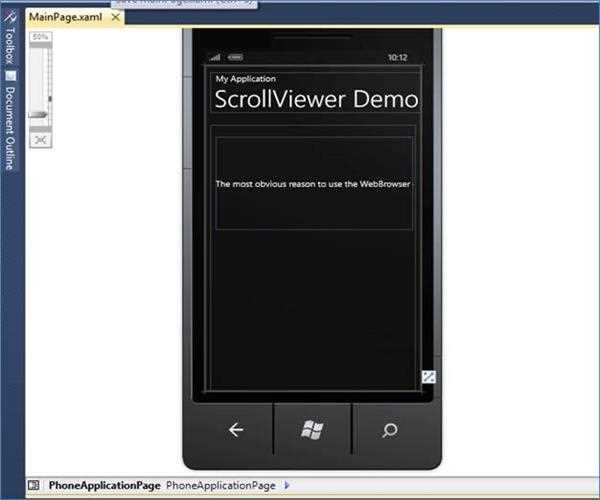The height and width of the screenshot is (500, 600).
Task: Click the 10:12 clock on phone
Action: click(398, 57)
